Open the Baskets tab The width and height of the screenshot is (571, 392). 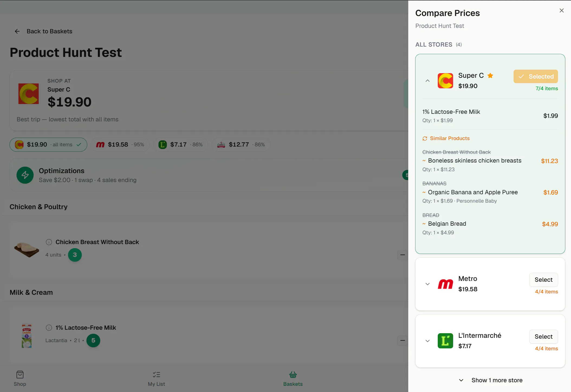tap(293, 378)
